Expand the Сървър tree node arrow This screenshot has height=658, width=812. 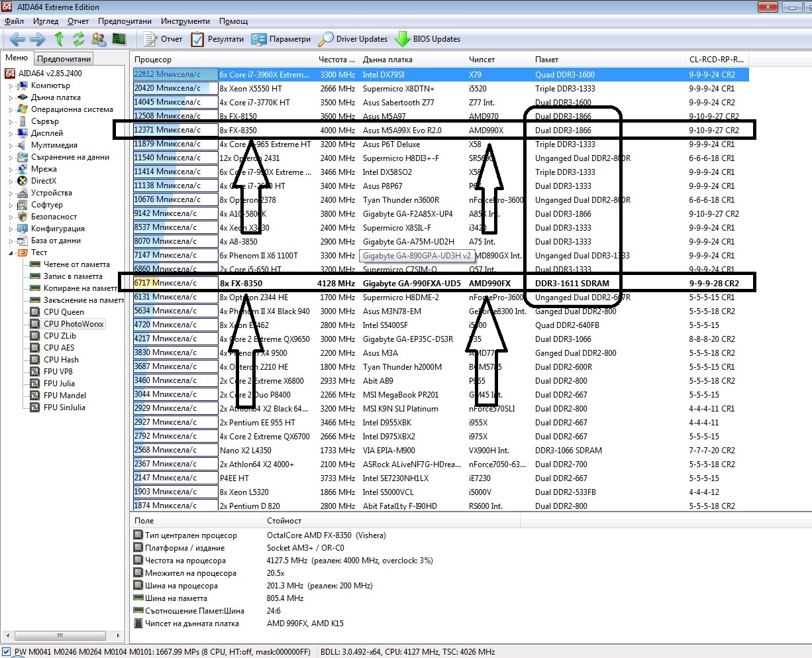11,122
